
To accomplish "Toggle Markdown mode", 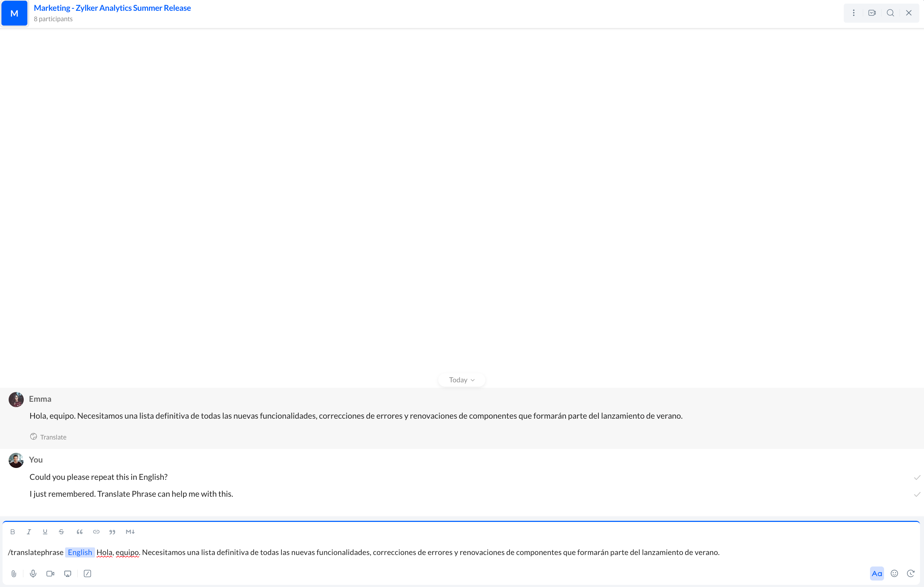I will 130,532.
